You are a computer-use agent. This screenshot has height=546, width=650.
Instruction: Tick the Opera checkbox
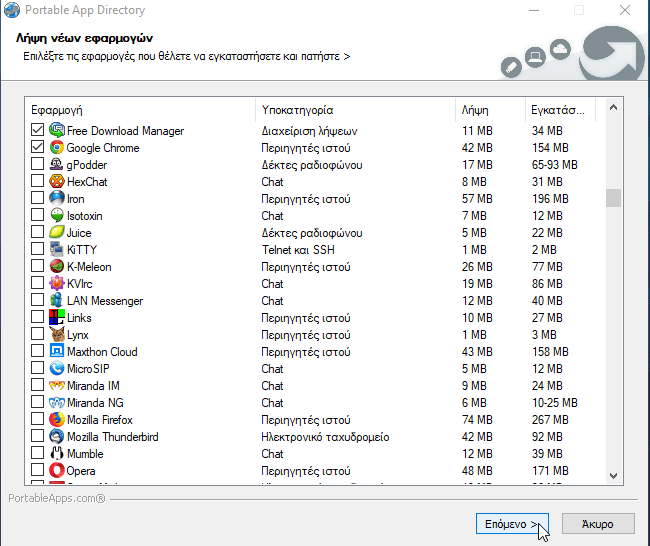coord(37,470)
